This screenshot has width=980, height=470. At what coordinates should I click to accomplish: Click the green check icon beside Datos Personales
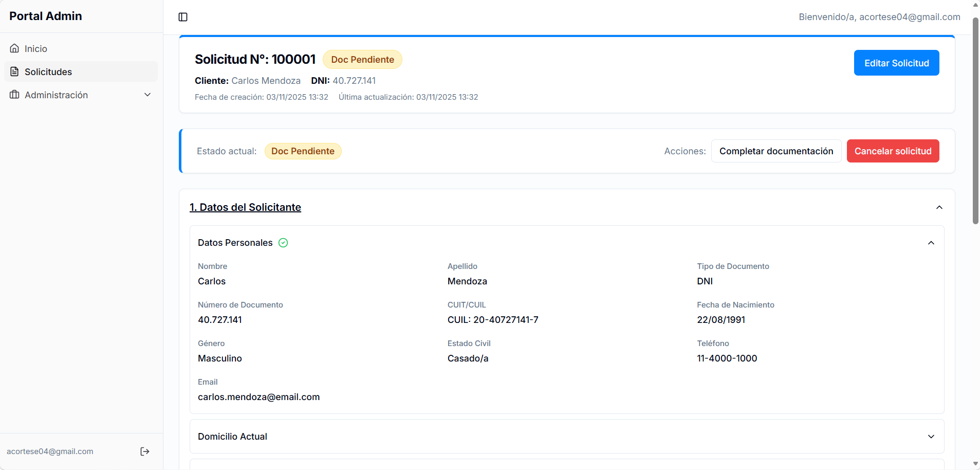pos(283,242)
